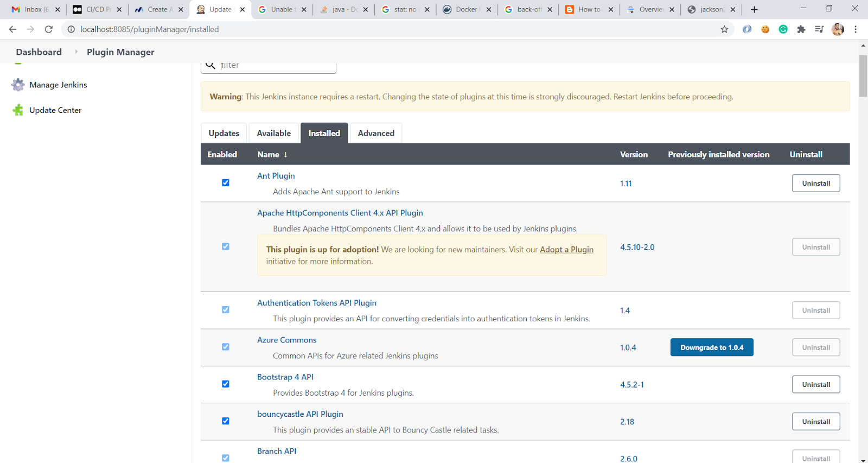Sort by Enabled column header

[x=222, y=155]
